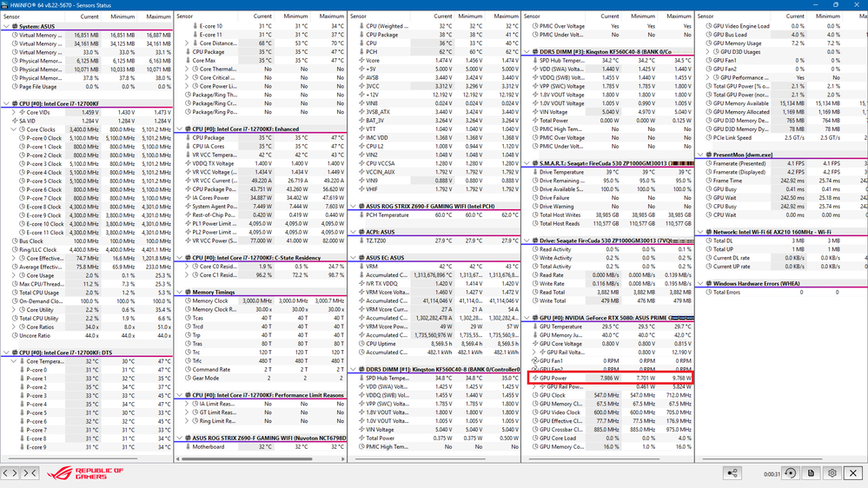Select the Command Rate row
Screen dimensions: 868x488
[x=261, y=369]
